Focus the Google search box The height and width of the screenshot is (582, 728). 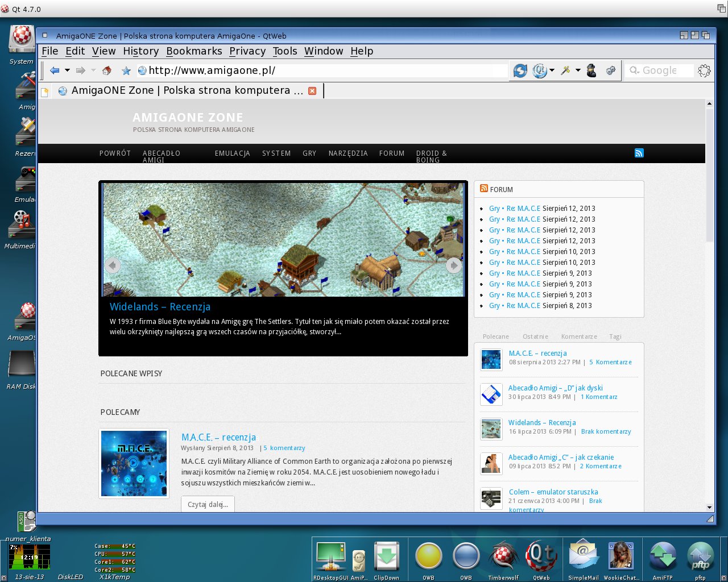660,70
